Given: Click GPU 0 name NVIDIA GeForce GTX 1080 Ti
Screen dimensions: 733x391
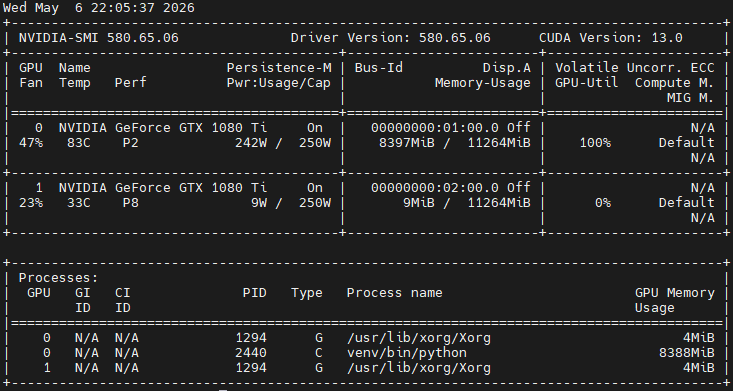Looking at the screenshot, I should [163, 128].
